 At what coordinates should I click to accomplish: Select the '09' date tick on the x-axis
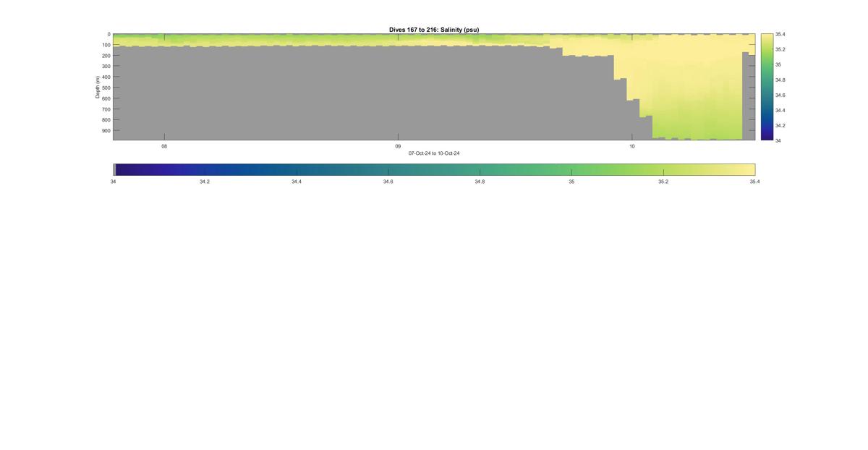click(398, 146)
